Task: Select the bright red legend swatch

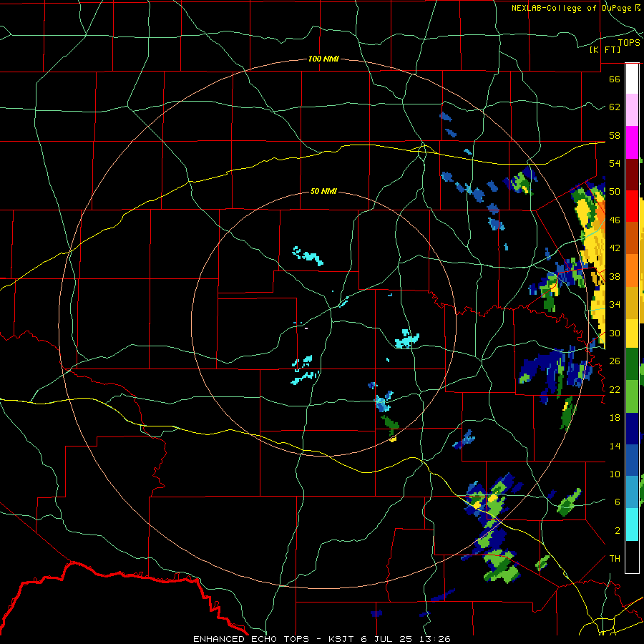Action: tap(632, 206)
